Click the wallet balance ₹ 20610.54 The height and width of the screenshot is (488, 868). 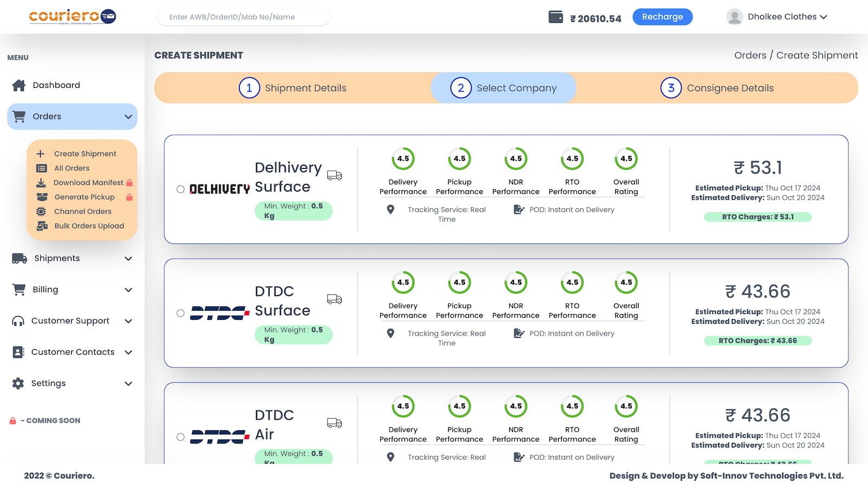pyautogui.click(x=596, y=18)
